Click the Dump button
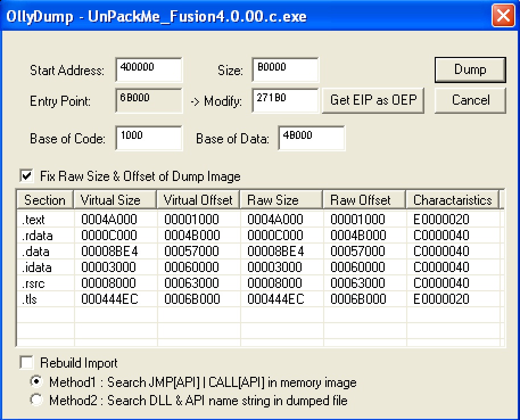 [x=471, y=69]
